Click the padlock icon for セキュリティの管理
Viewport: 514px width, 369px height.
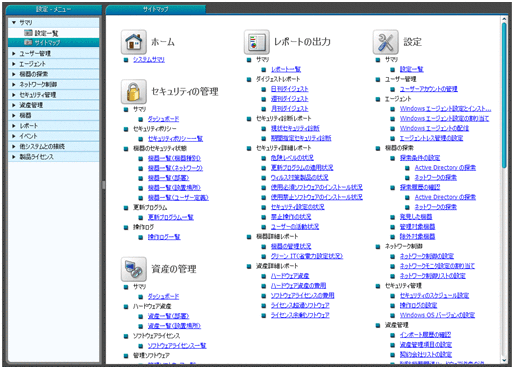[x=134, y=91]
